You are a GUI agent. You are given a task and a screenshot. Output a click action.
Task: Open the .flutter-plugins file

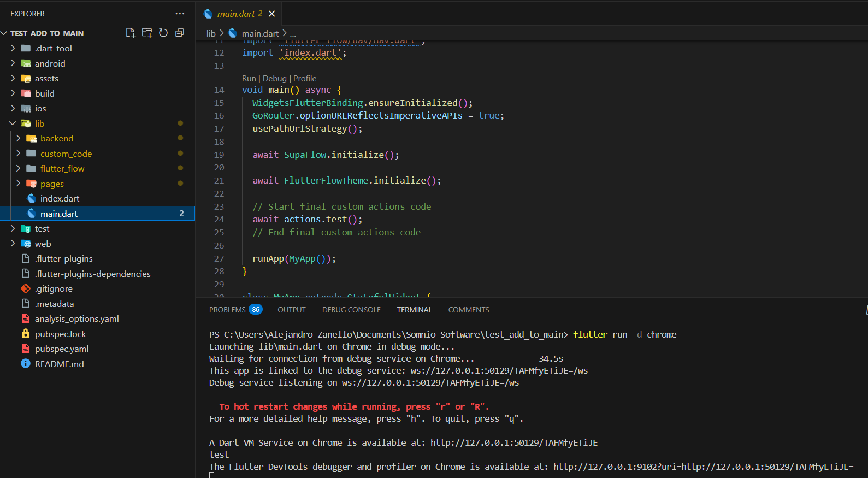(63, 258)
